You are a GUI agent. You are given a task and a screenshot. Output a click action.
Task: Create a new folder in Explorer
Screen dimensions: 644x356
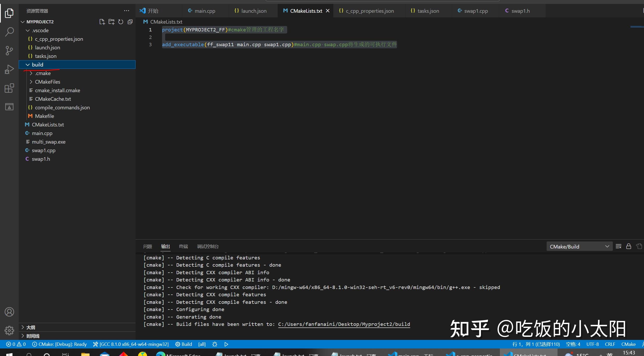tap(111, 22)
